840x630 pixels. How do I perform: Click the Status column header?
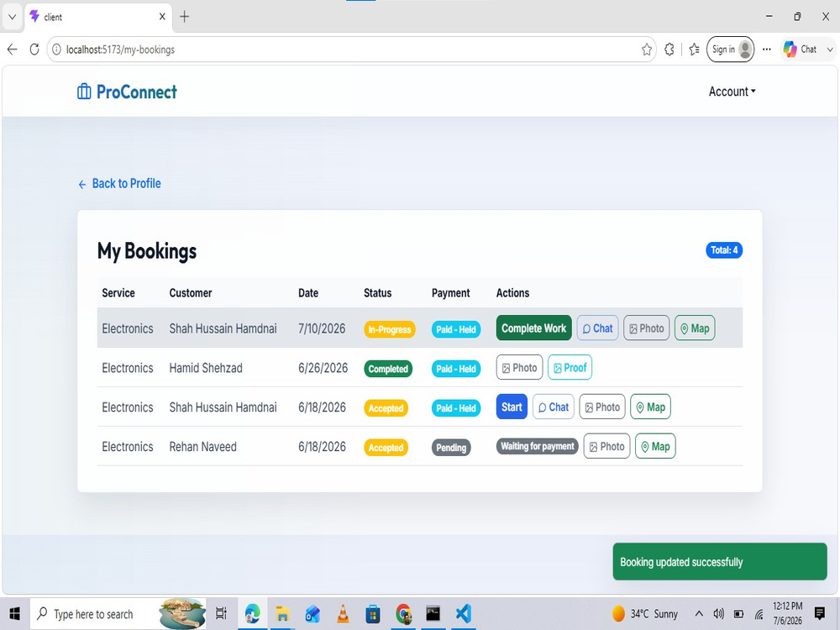point(377,293)
